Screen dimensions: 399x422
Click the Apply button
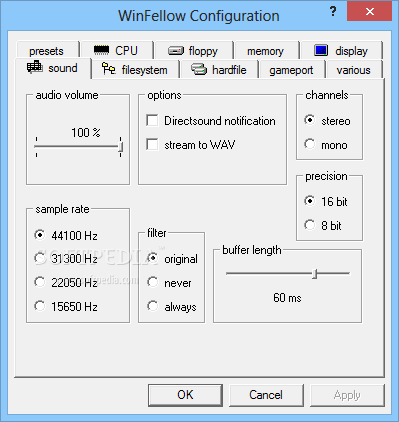(x=347, y=395)
